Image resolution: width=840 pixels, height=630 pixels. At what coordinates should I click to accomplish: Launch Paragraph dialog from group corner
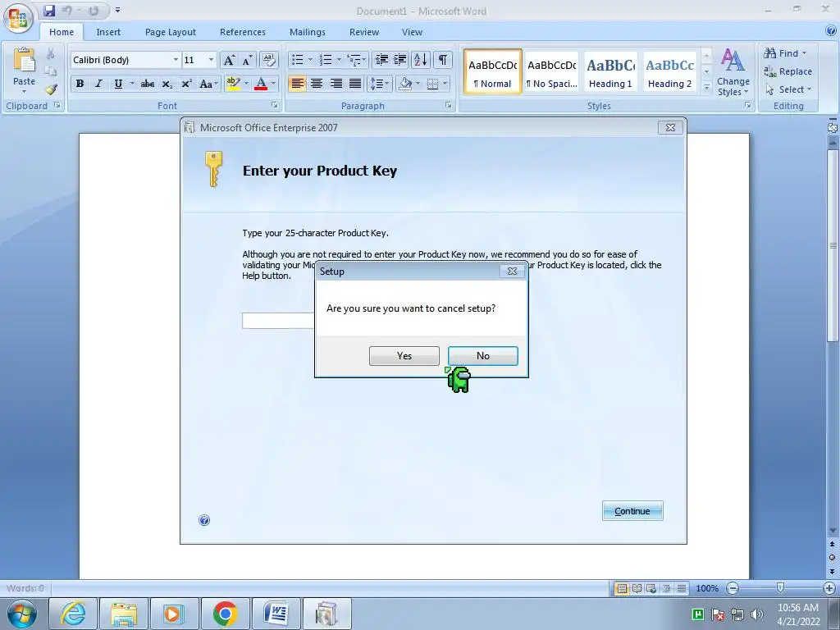[449, 106]
